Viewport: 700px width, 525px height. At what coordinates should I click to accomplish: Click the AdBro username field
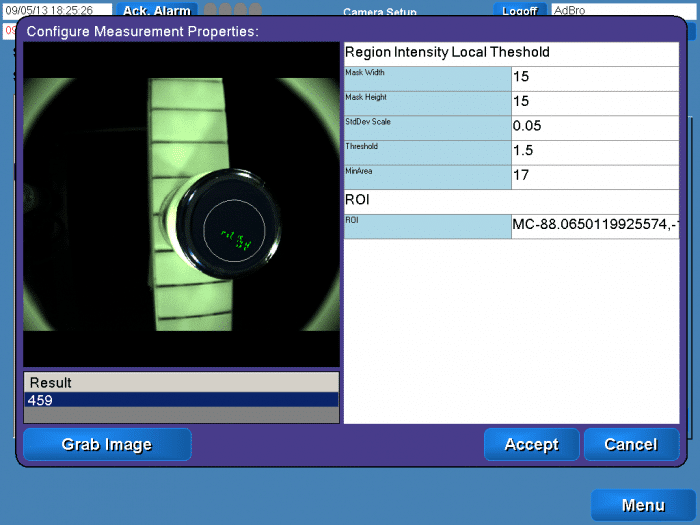pos(618,10)
